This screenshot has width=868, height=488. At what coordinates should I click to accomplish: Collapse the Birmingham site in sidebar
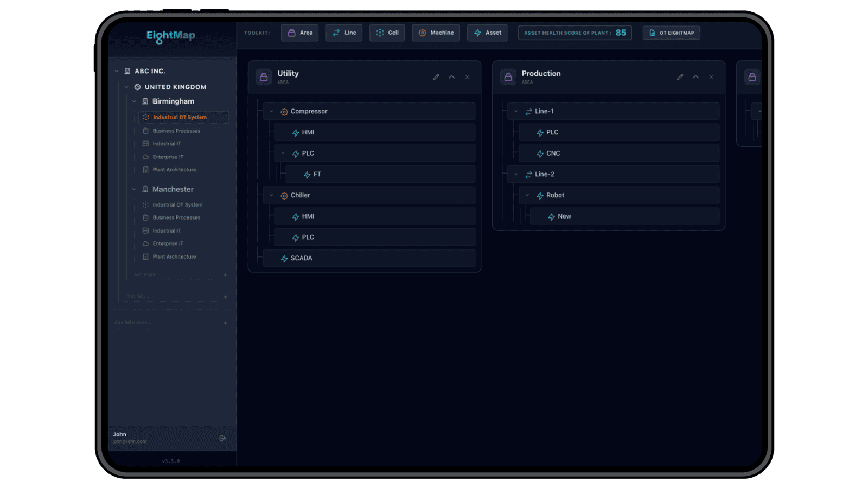coord(134,101)
